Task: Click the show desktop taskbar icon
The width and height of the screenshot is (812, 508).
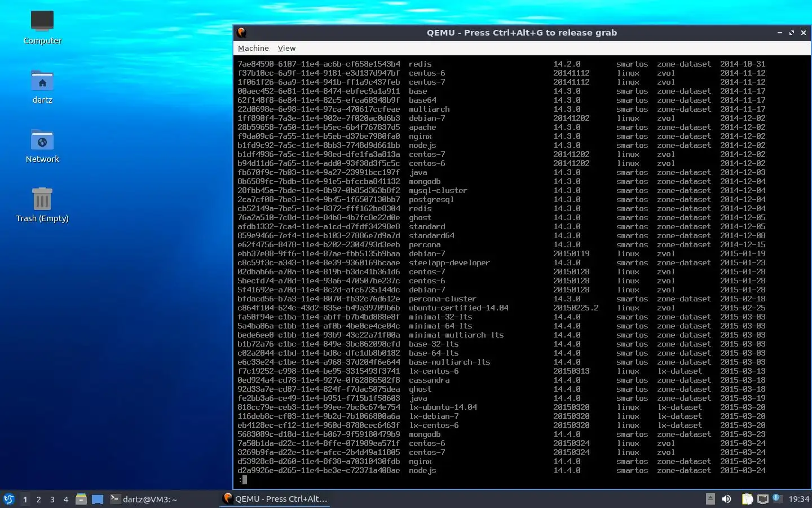Action: point(98,499)
